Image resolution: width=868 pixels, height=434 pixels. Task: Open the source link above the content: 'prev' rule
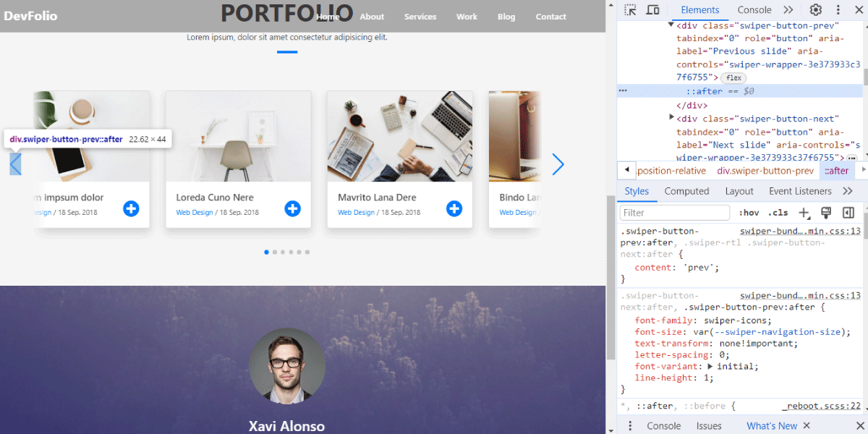click(x=800, y=231)
